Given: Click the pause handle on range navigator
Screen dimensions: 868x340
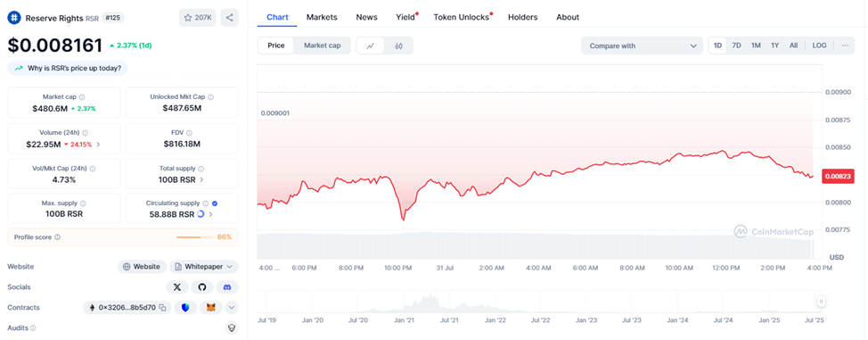Looking at the screenshot, I should coord(822,301).
